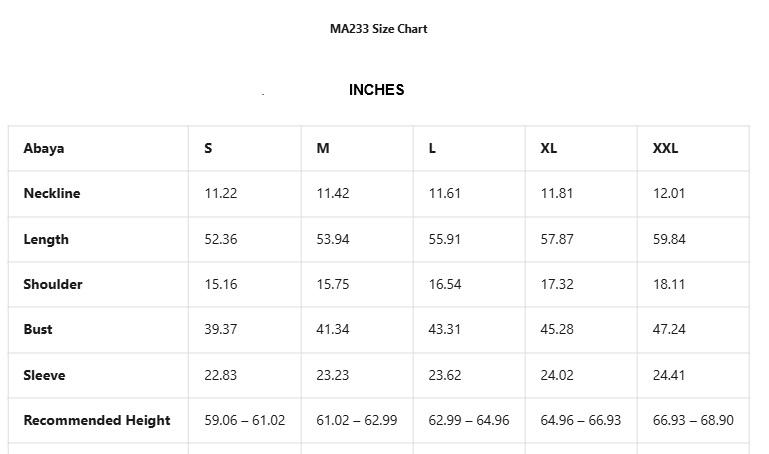
Task: Select the Length row label
Action: coord(46,239)
